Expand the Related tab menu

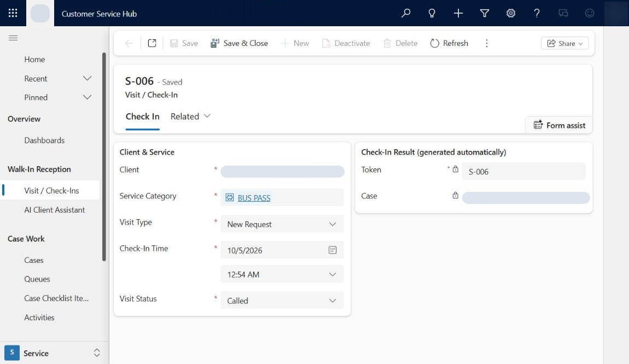pos(190,116)
